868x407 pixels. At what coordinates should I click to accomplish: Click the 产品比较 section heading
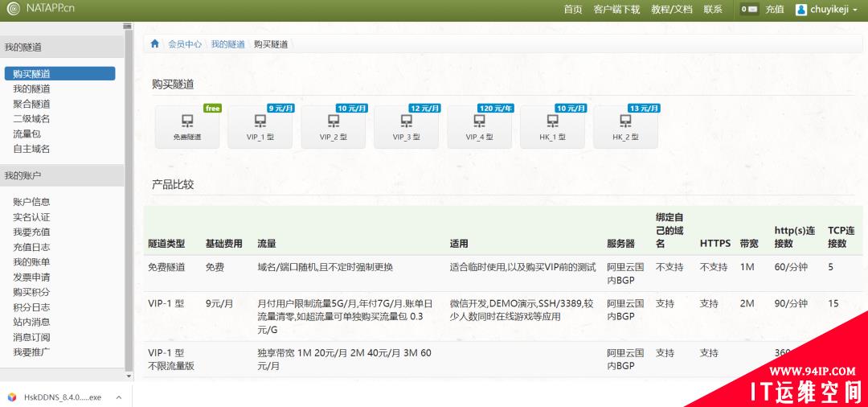pos(173,185)
